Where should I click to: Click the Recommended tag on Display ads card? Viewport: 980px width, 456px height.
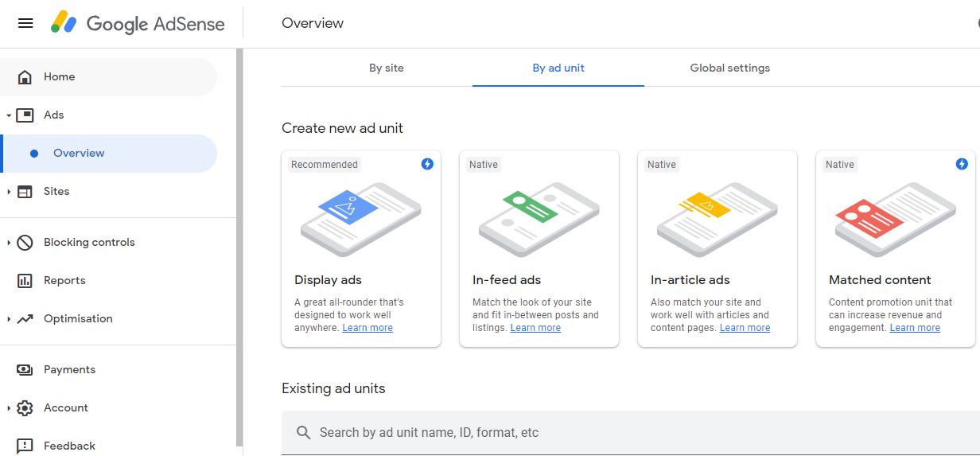coord(325,165)
